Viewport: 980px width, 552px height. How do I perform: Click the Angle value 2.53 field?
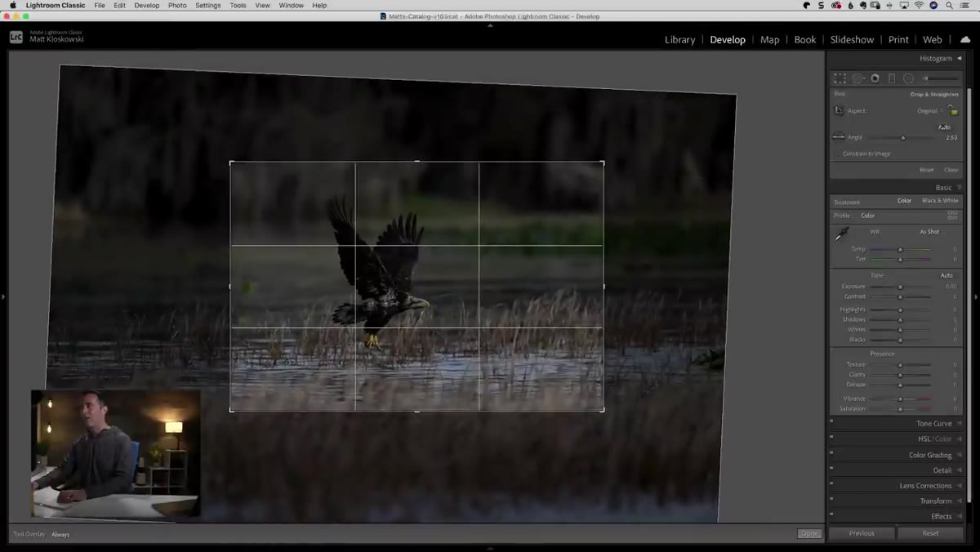coord(951,137)
